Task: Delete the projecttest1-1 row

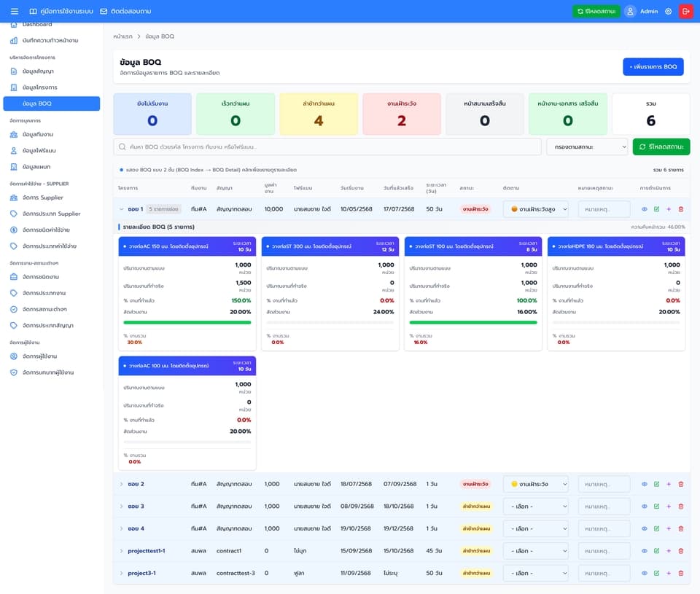Action: pos(681,551)
